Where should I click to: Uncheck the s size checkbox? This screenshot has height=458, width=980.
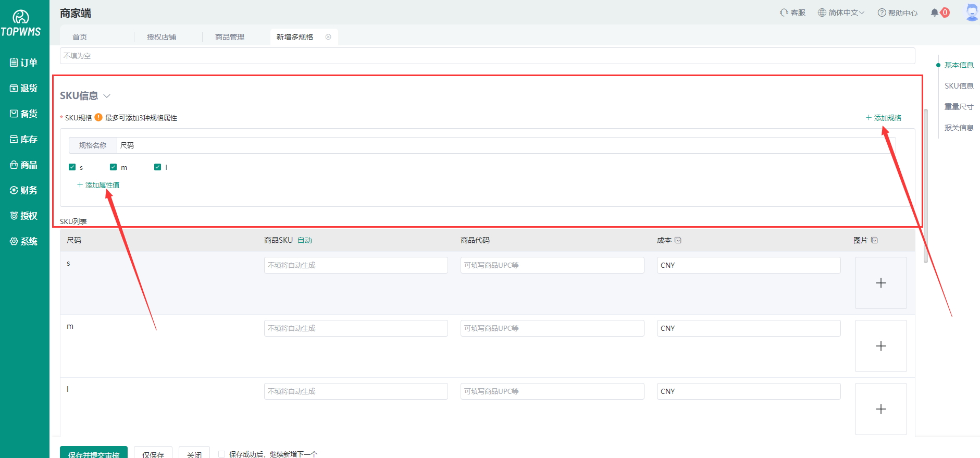[72, 167]
